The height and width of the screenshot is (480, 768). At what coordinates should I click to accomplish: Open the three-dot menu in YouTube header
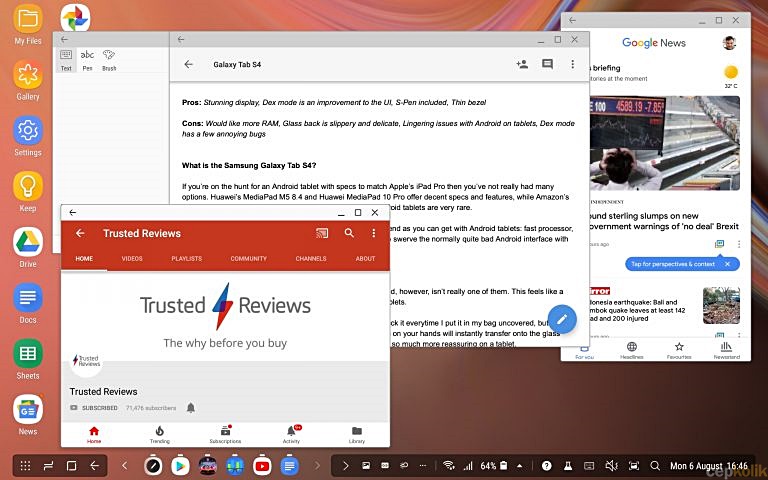coord(374,233)
